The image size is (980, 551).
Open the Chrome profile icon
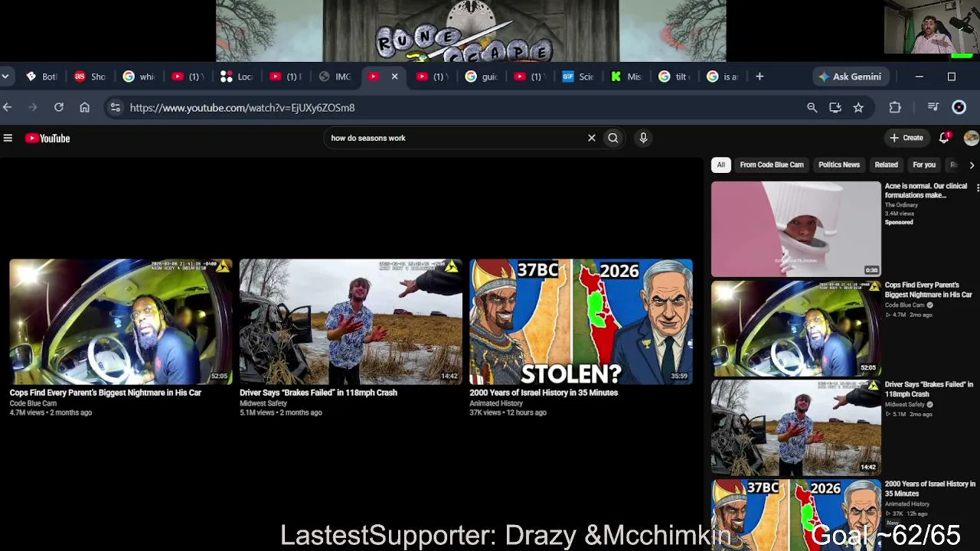pos(959,108)
